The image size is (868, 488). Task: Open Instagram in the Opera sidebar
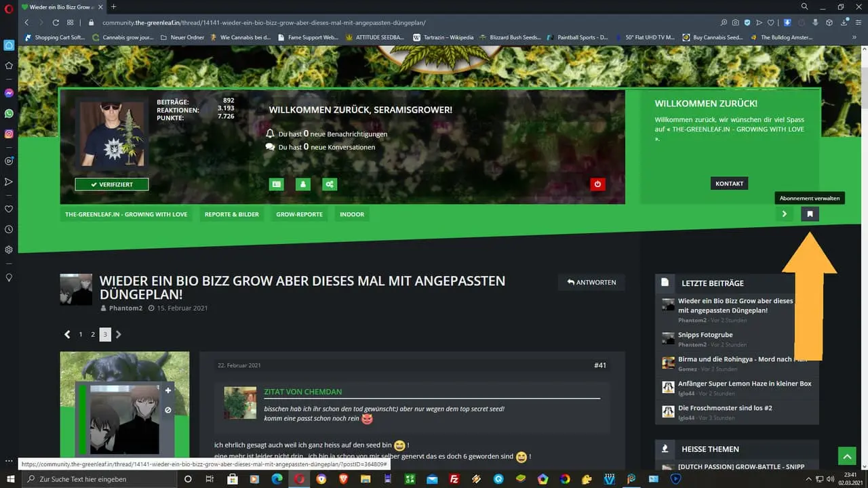pos(9,134)
